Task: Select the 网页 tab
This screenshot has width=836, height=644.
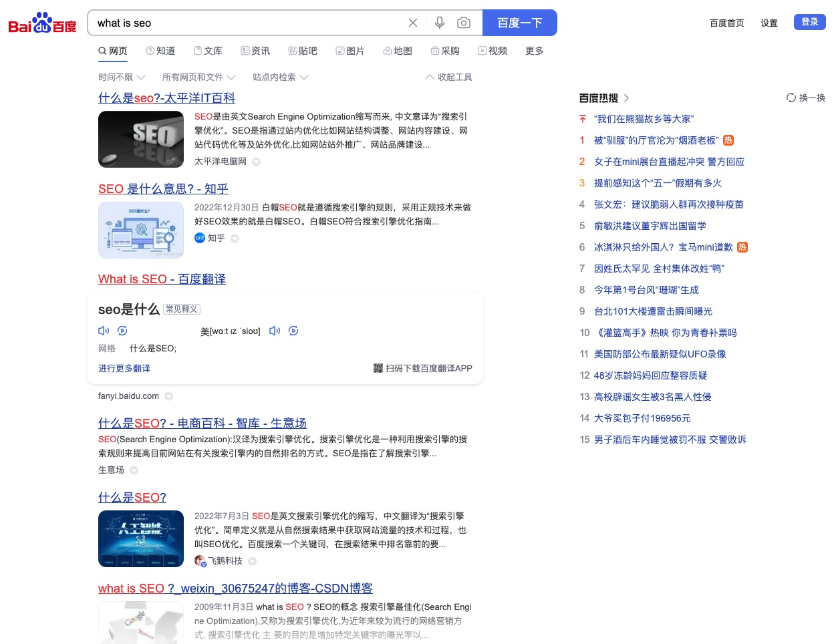Action: tap(112, 51)
